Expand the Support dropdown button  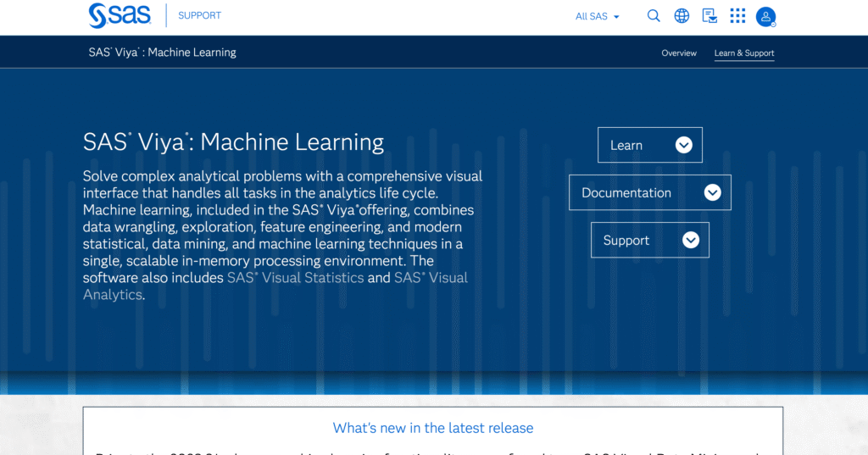coord(650,241)
